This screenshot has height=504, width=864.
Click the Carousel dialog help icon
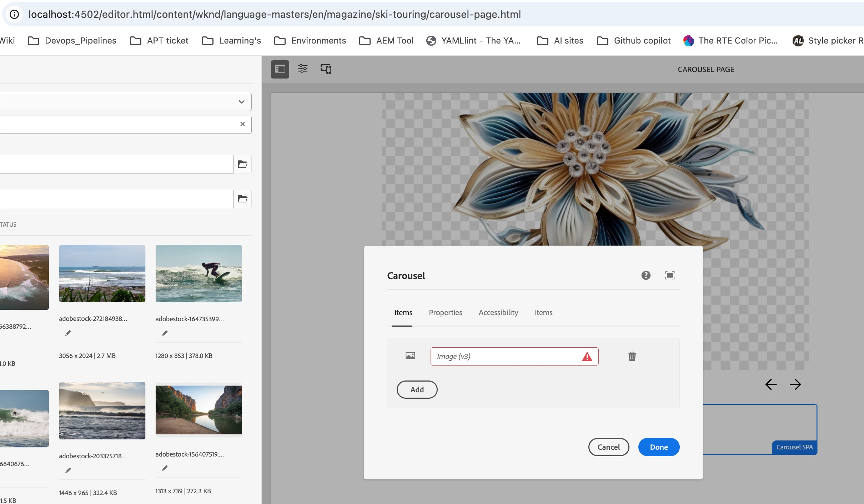coord(646,275)
